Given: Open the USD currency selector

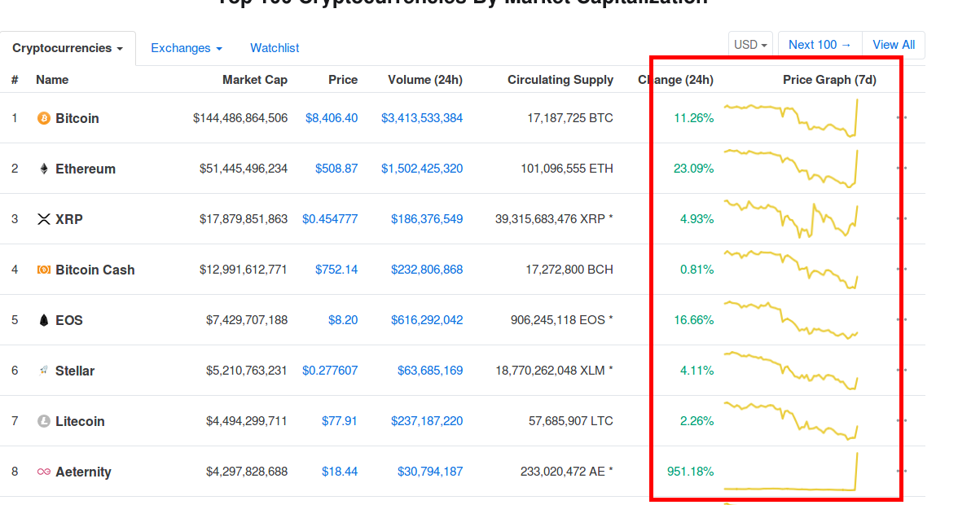Looking at the screenshot, I should tap(750, 45).
